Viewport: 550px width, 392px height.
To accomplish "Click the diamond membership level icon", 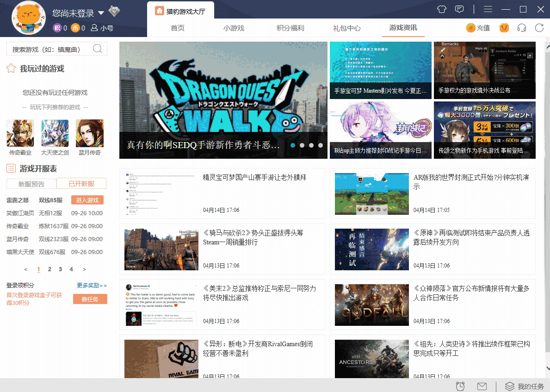I will pyautogui.click(x=114, y=12).
